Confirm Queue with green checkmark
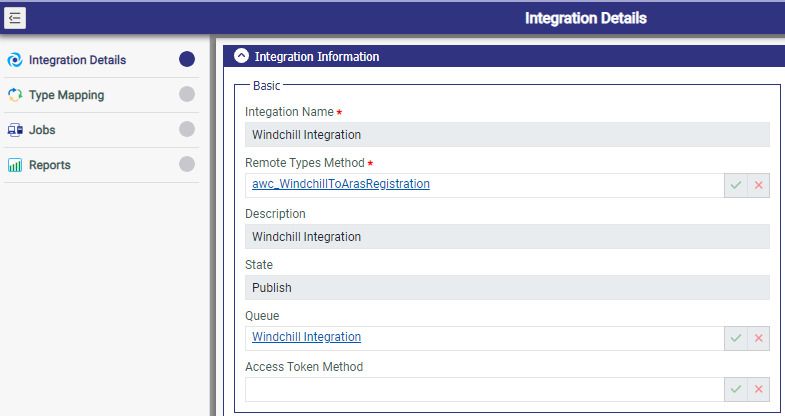The height and width of the screenshot is (416, 785). (735, 338)
